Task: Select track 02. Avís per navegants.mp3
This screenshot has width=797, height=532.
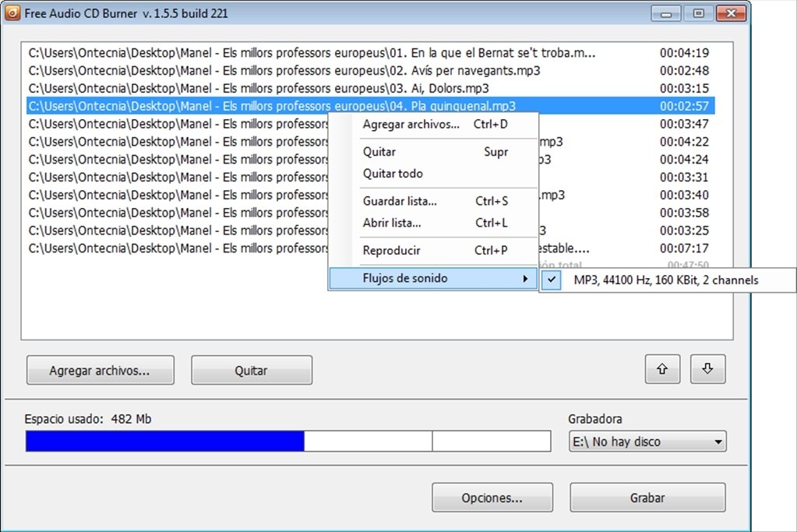Action: [371, 71]
